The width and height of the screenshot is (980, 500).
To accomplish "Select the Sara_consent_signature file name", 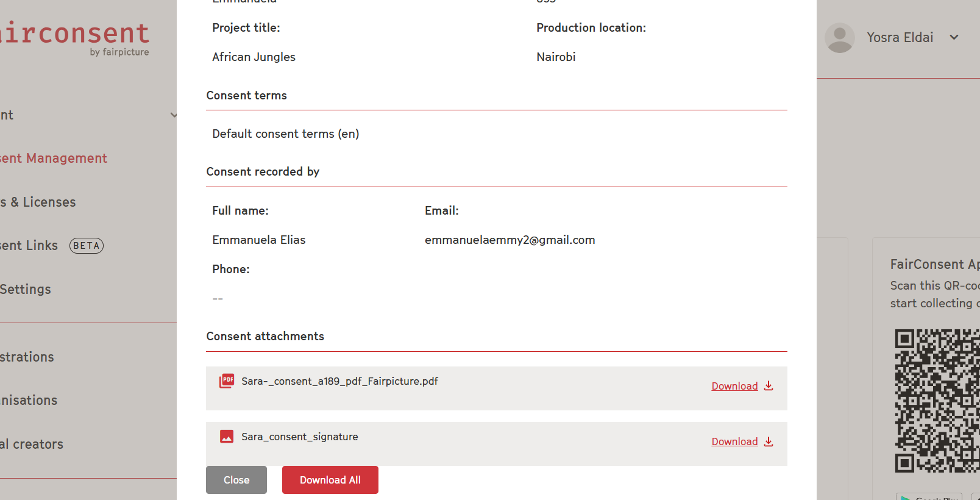I will (300, 437).
